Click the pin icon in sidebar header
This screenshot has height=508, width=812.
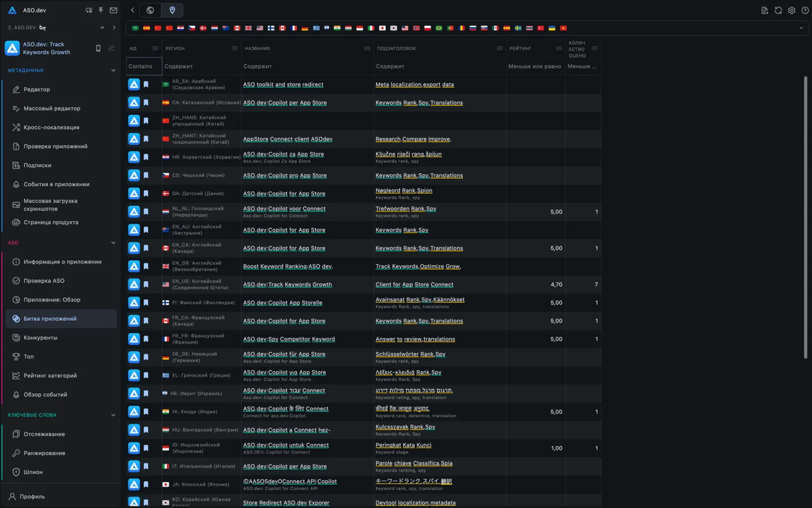[x=101, y=10]
